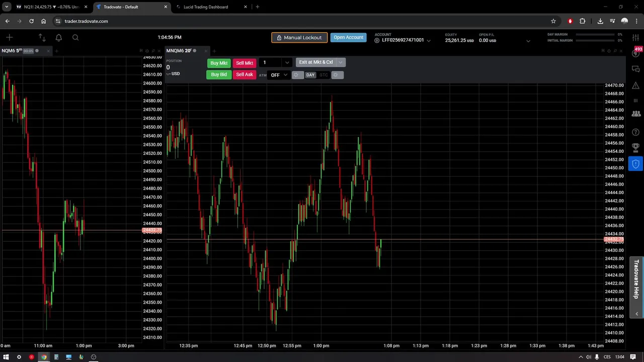This screenshot has height=362, width=644.
Task: Collapse the Tradovate Help side tab arrow
Action: (636, 314)
